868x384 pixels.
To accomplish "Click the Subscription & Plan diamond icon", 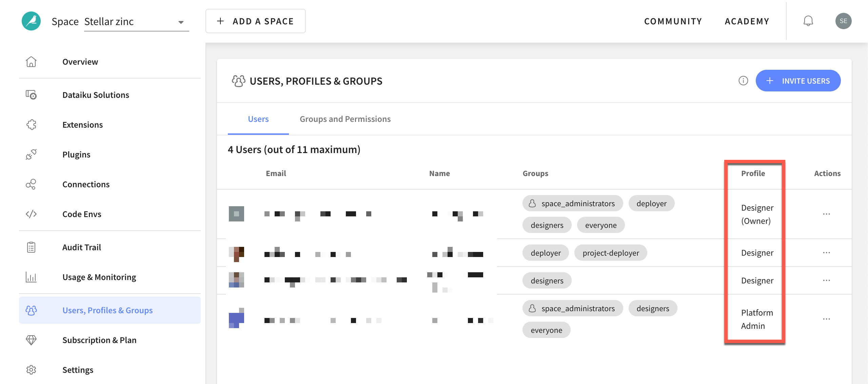I will [31, 340].
